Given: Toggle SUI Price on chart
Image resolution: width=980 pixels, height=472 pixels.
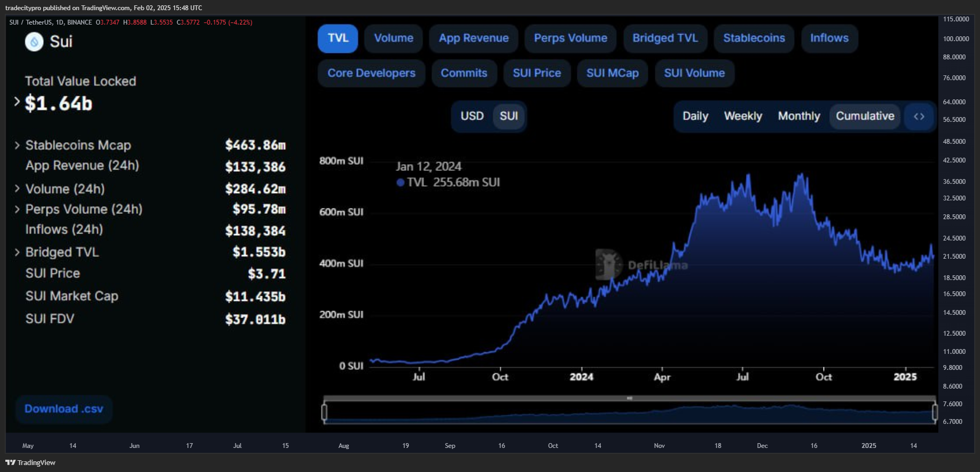Looking at the screenshot, I should click(537, 73).
